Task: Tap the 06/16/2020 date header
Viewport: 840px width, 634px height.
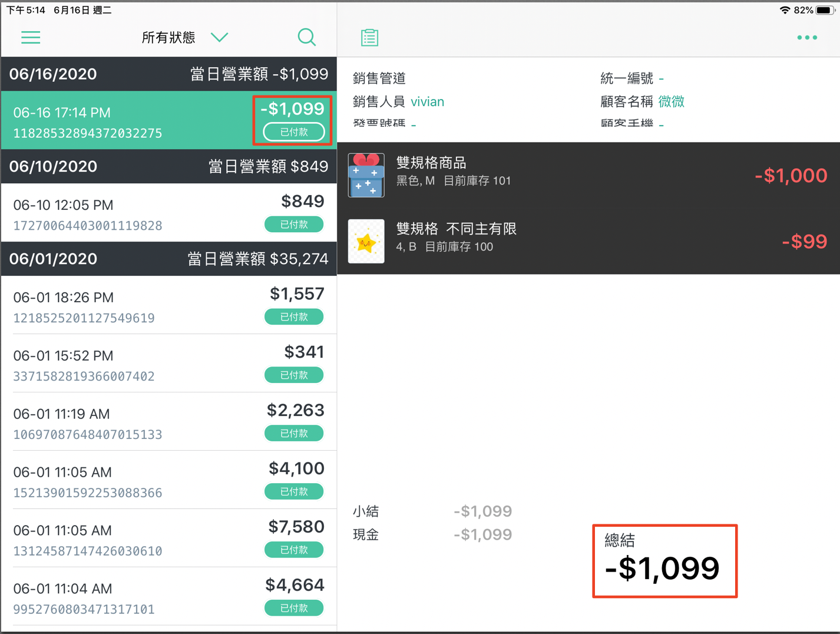Action: point(168,74)
